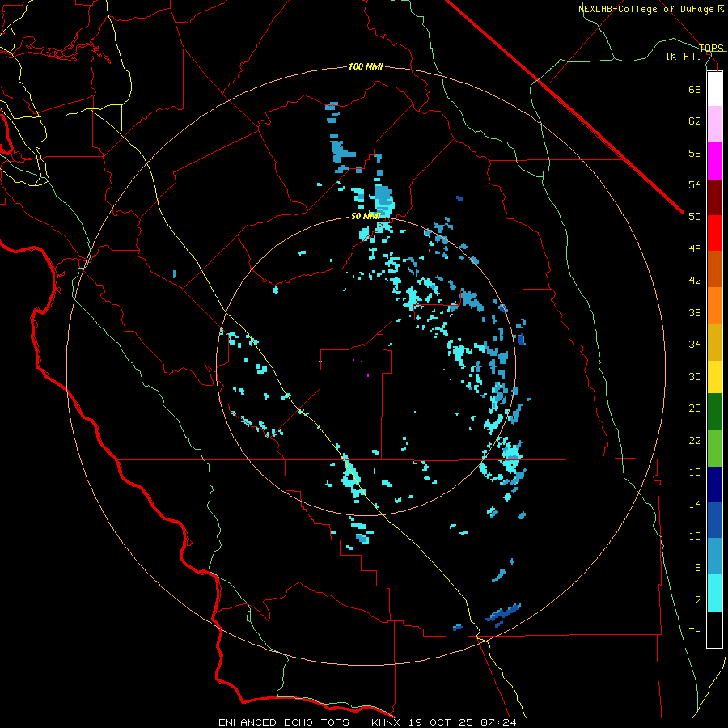
Task: Click the 'KHNX' station identifier in the caption
Action: point(387,722)
